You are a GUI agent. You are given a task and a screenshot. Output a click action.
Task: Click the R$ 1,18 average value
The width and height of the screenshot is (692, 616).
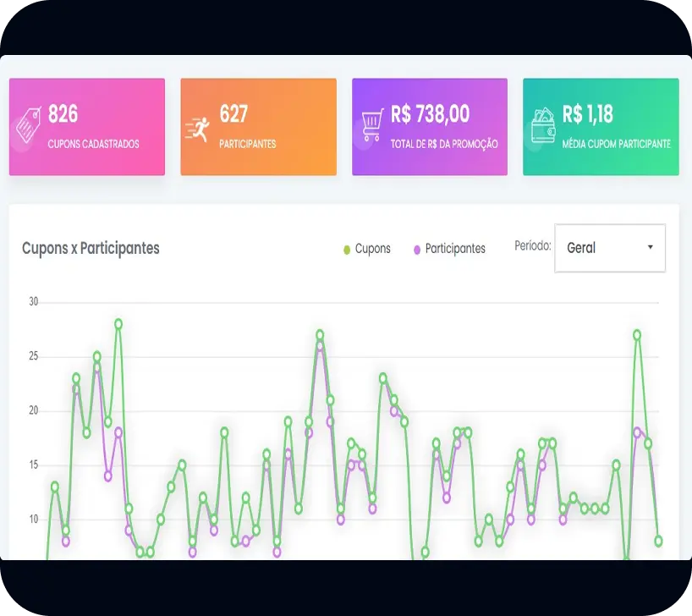coord(588,113)
